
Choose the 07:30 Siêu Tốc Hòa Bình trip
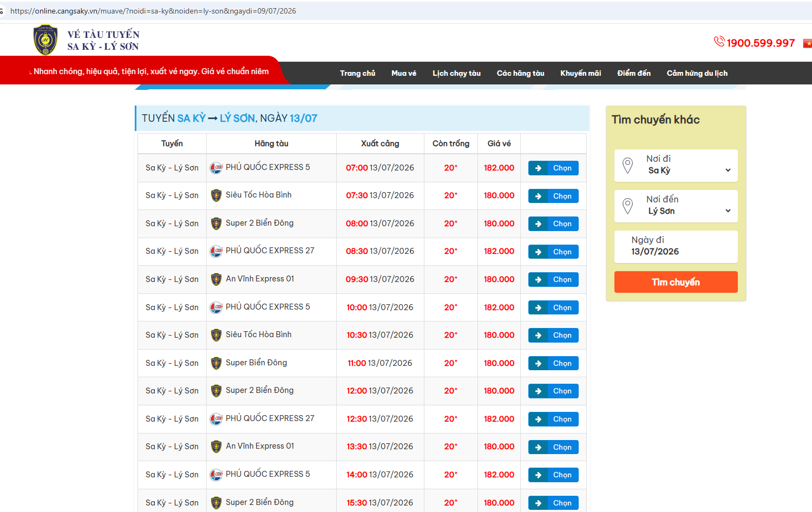coord(553,196)
